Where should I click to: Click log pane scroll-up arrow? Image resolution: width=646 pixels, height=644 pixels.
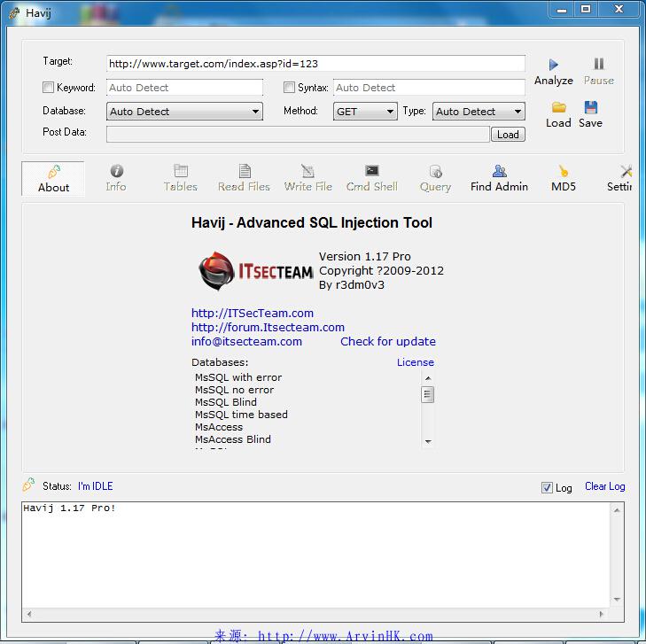coord(617,510)
